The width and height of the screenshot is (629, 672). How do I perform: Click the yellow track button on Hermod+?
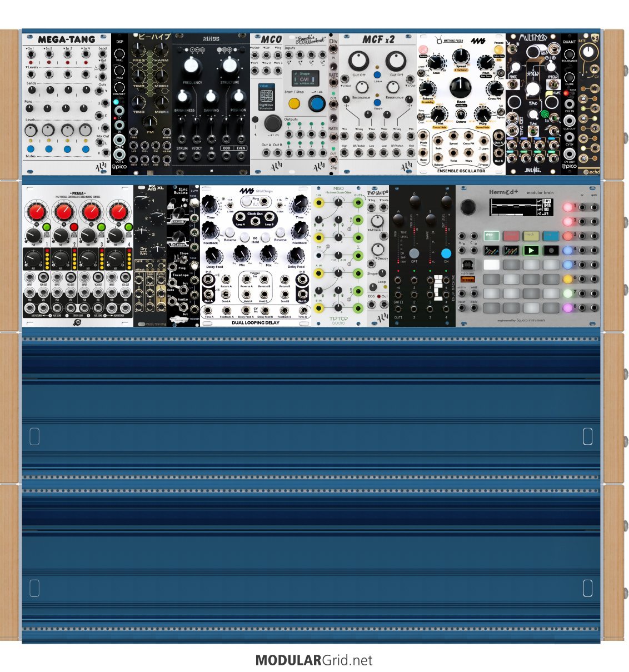click(x=531, y=236)
